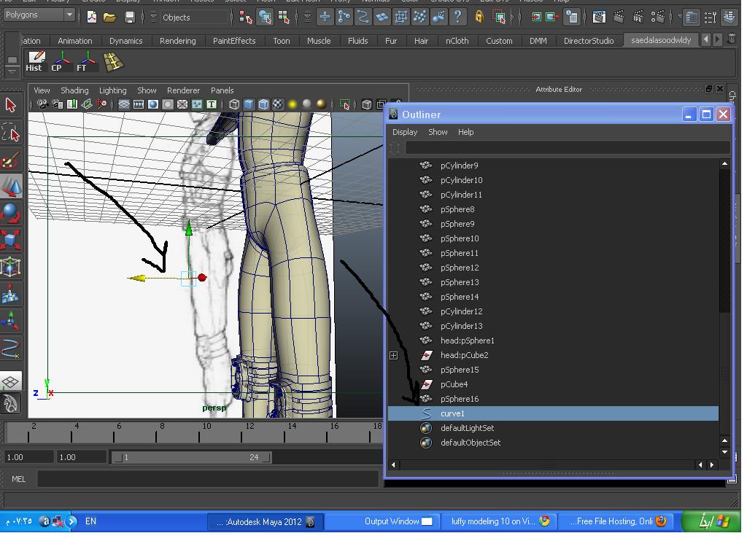Float the Attribute Editor panel button
Screen dimensions: 747x560
(708, 89)
